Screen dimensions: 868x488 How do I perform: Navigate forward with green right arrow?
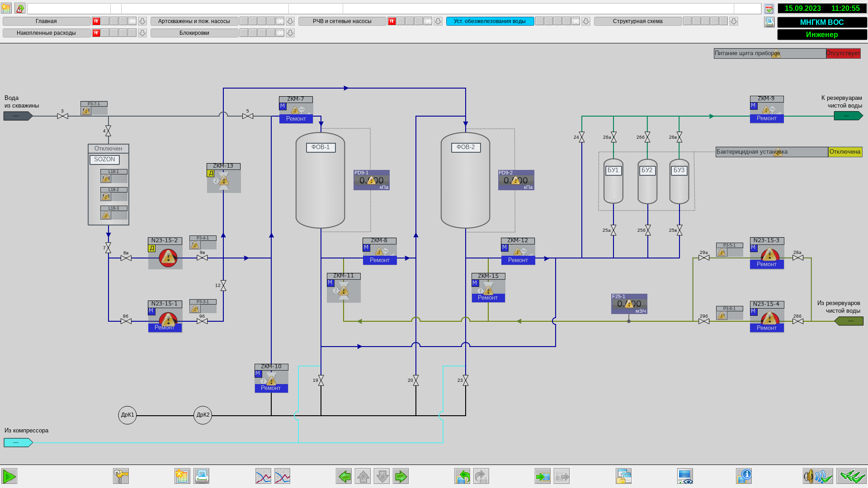click(401, 476)
